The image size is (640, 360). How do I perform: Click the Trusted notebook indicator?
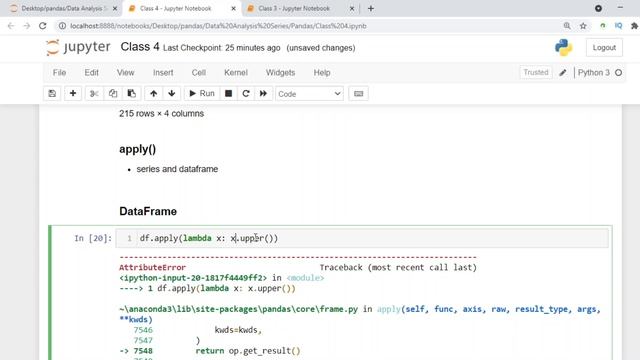coord(536,72)
